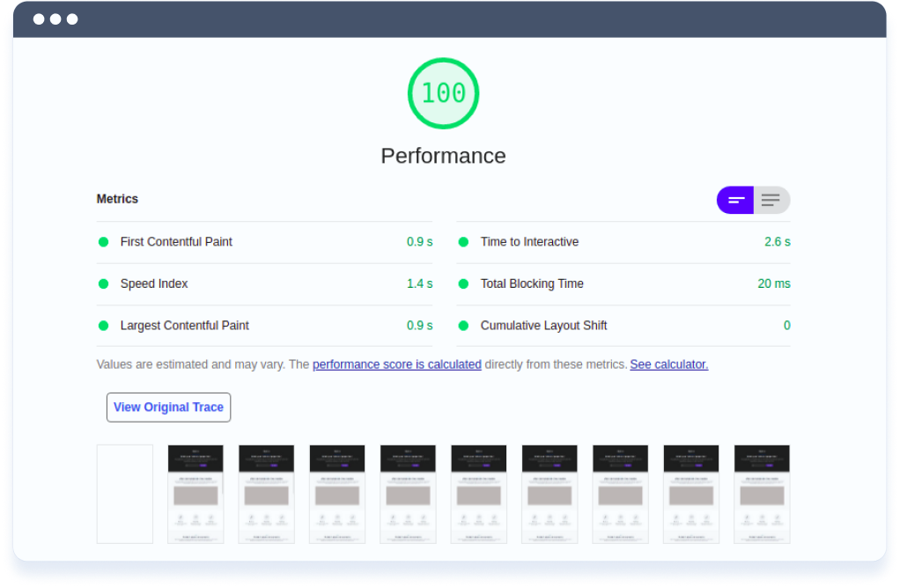Expand the First Contentful Paint metric row
Screen dimensions: 900x588
[x=264, y=242]
